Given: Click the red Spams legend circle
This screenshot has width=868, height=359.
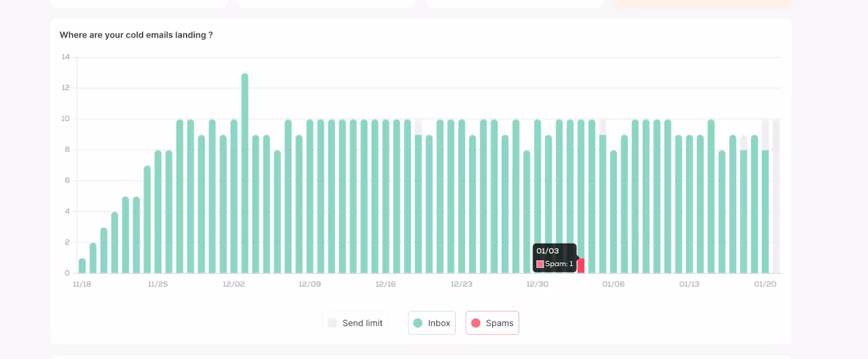Looking at the screenshot, I should (476, 323).
